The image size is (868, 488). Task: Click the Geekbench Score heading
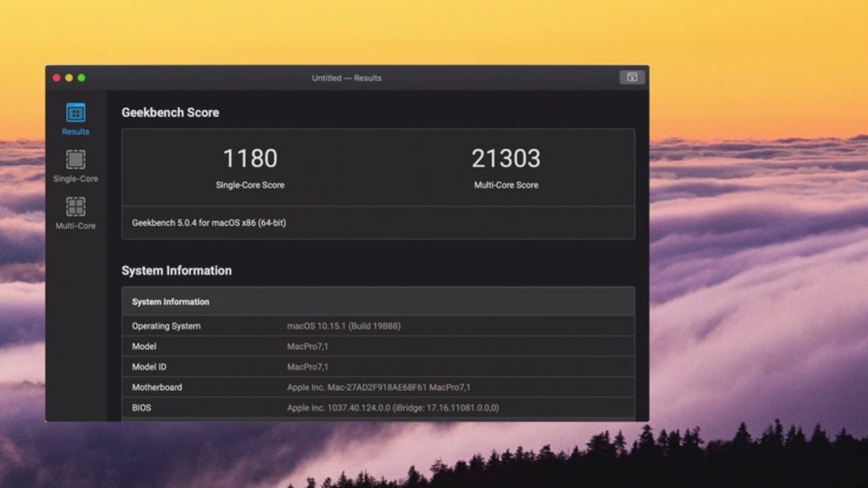(x=171, y=112)
